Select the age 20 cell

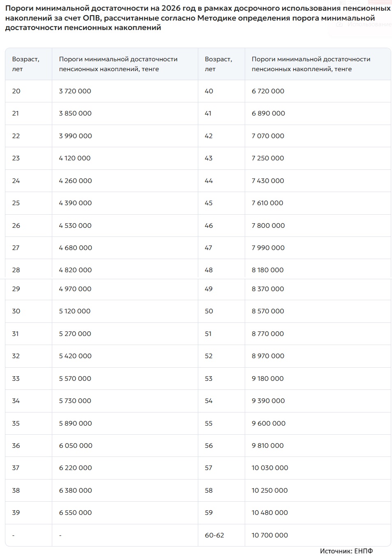click(x=16, y=91)
